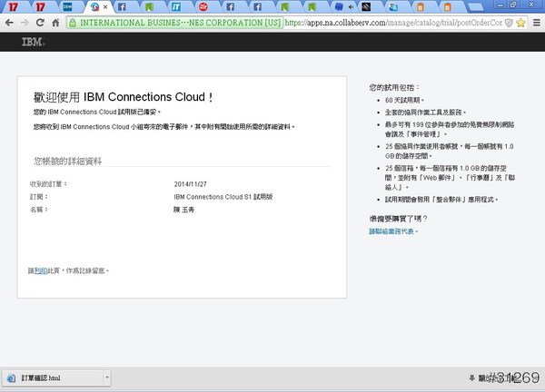Click the browser forward arrow
Viewport: 545px width, 392px height.
tap(26, 22)
